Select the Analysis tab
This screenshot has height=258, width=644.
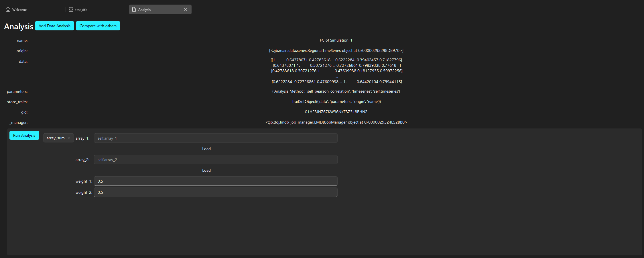(x=160, y=9)
